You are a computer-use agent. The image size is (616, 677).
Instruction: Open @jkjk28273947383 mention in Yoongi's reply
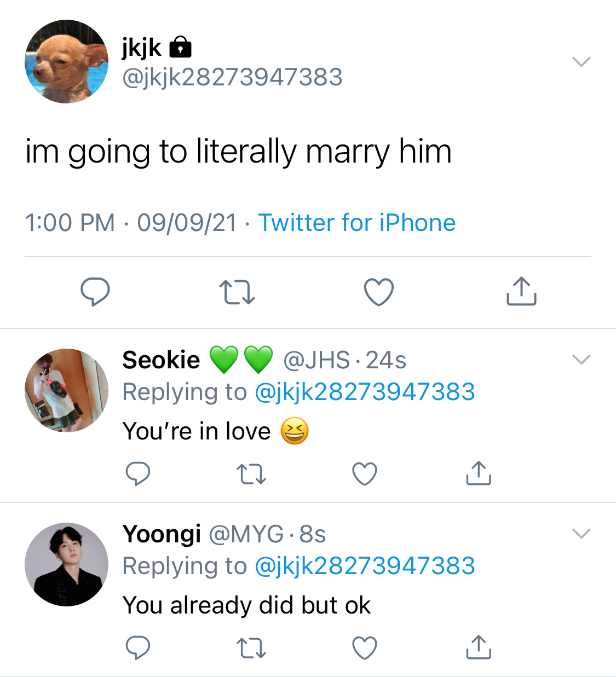pos(365,566)
